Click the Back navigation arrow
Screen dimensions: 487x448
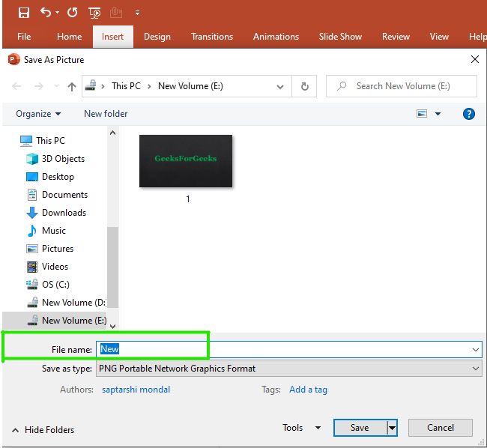(x=16, y=86)
